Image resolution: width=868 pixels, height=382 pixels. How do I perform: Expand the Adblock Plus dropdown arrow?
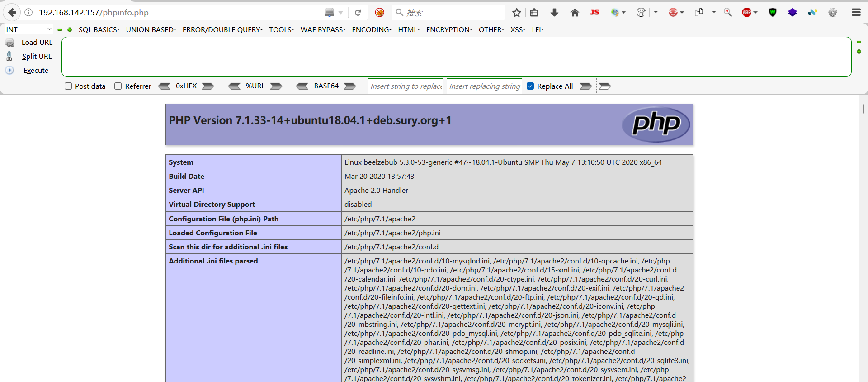[755, 13]
